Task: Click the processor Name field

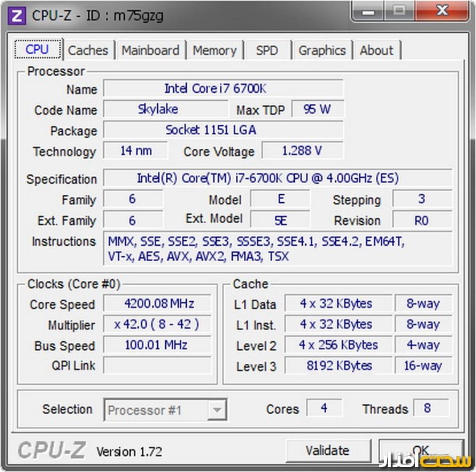Action: (x=222, y=88)
